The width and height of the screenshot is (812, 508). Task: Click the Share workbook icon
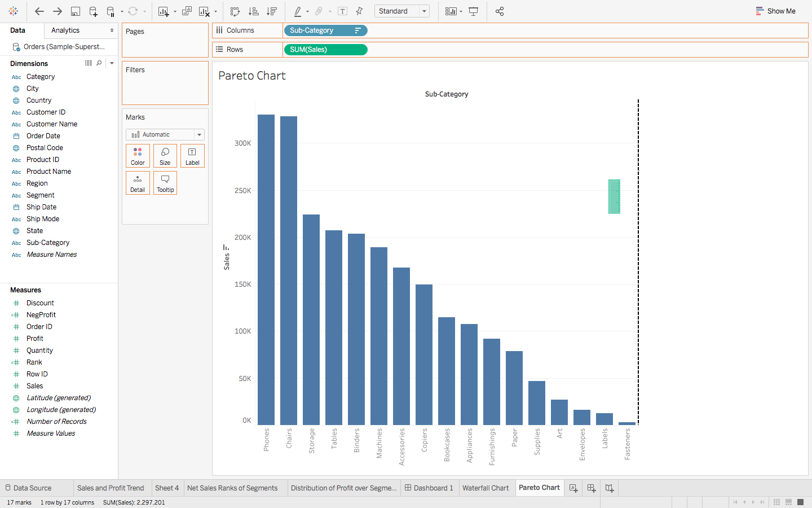500,11
